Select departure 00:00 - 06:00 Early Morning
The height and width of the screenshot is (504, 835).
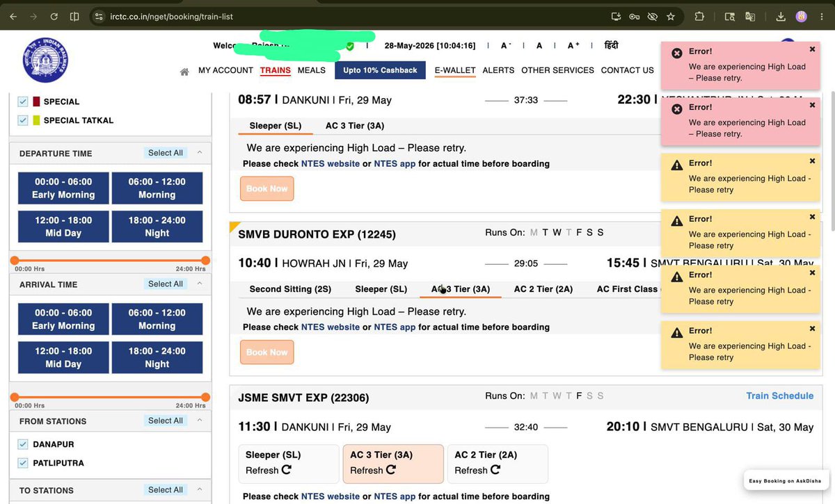(x=63, y=188)
